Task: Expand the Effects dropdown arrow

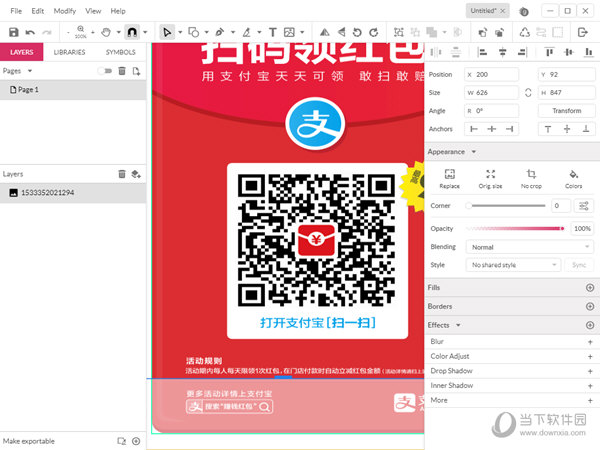Action: point(458,325)
